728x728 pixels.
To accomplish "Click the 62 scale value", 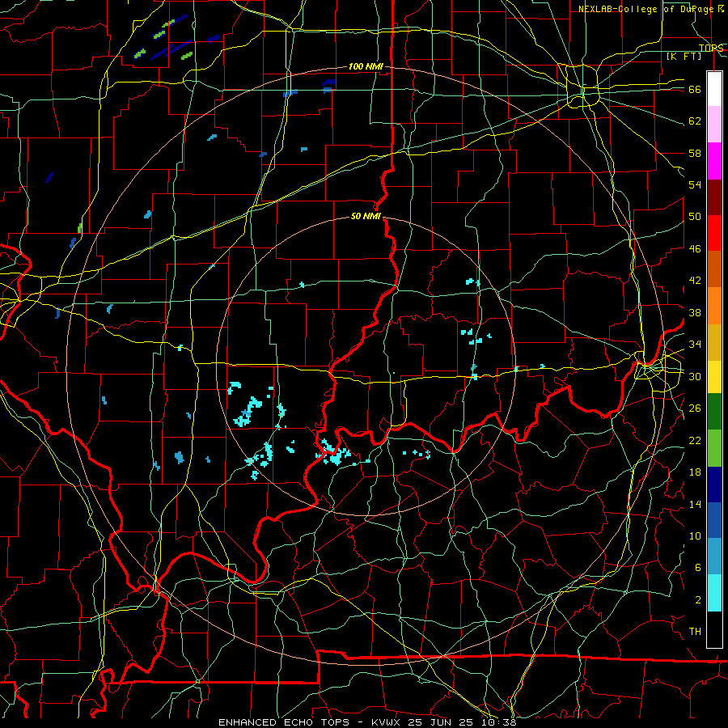I will 695,121.
